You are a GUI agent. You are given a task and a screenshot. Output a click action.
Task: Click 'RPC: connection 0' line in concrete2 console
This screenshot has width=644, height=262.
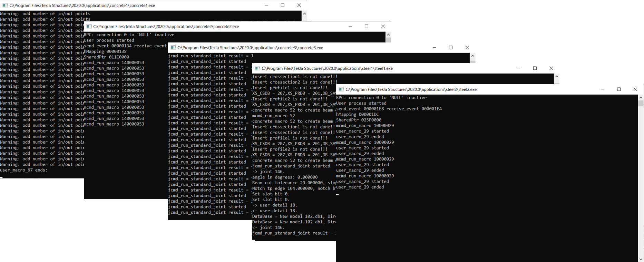point(129,35)
